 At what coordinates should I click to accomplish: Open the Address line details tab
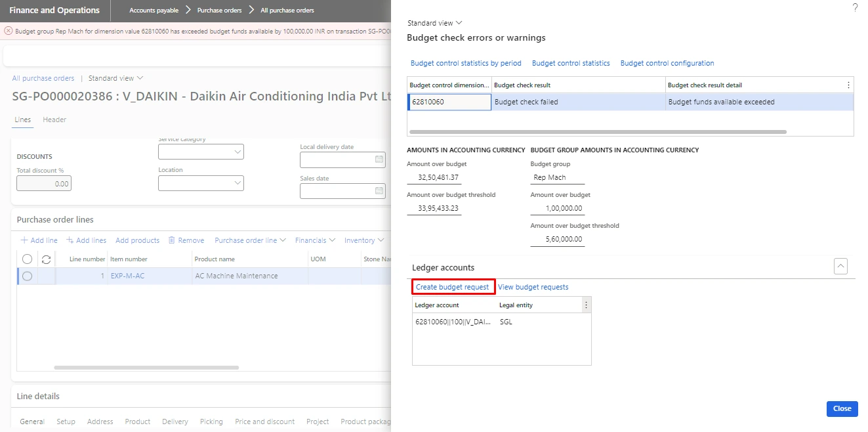pyautogui.click(x=100, y=421)
